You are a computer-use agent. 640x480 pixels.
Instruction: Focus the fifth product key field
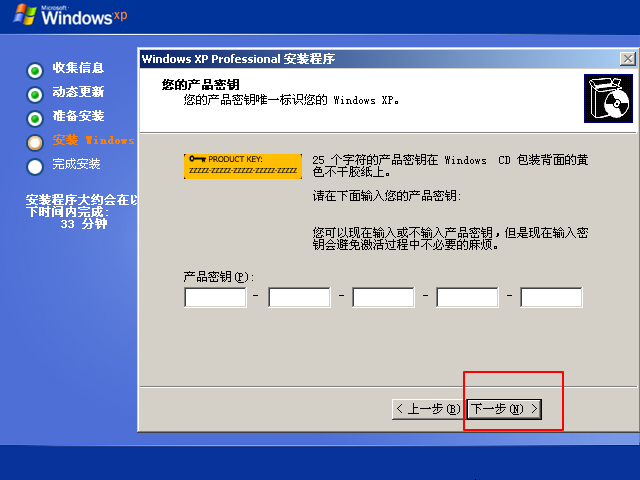tap(551, 297)
